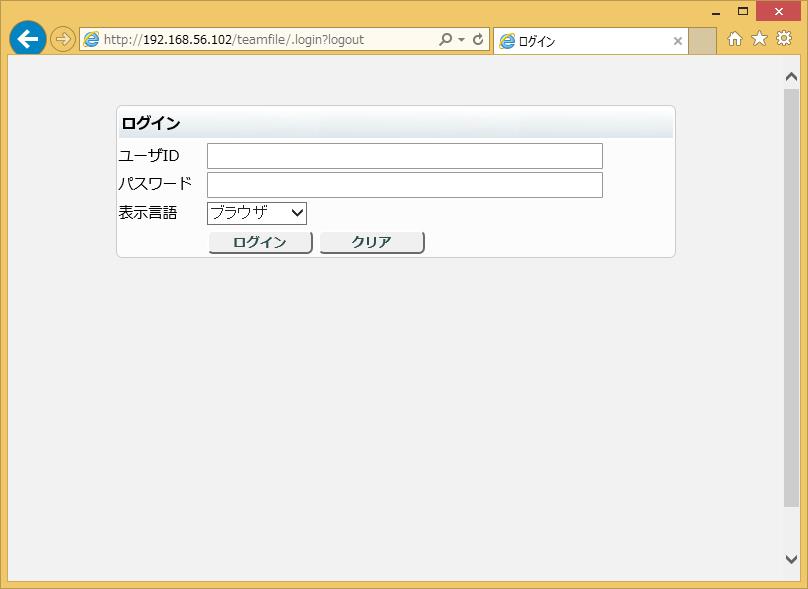The width and height of the screenshot is (808, 589).
Task: Open Tools via the gear icon
Action: 784,38
